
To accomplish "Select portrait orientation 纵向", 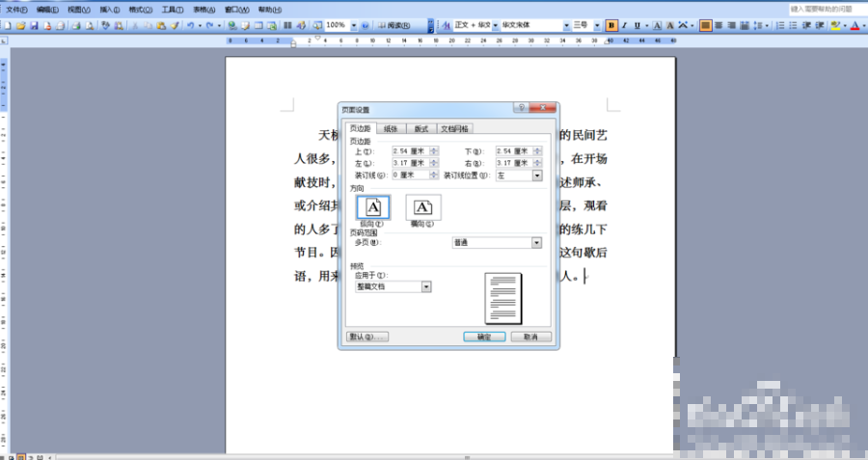I will point(373,207).
